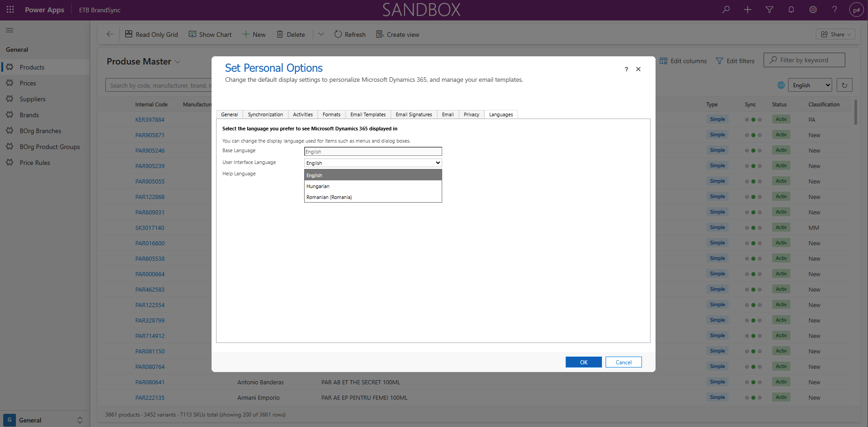Open product link PAR905871
868x427 pixels.
(150, 135)
